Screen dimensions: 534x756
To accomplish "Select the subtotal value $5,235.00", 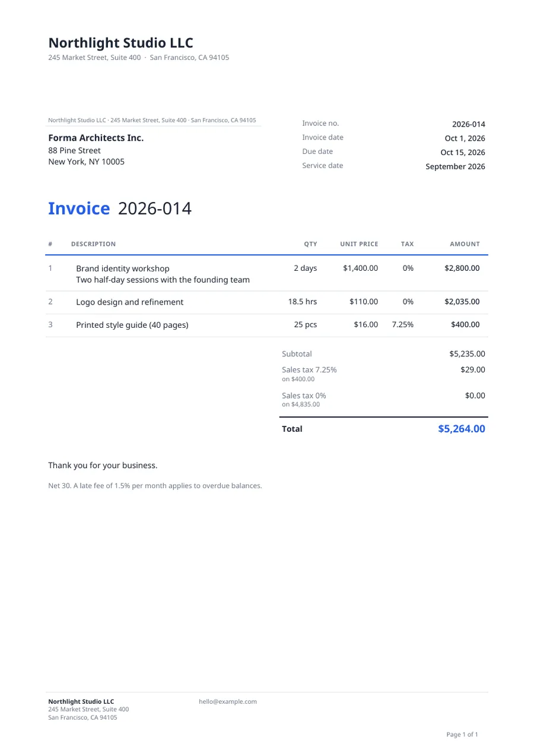I will [x=468, y=354].
